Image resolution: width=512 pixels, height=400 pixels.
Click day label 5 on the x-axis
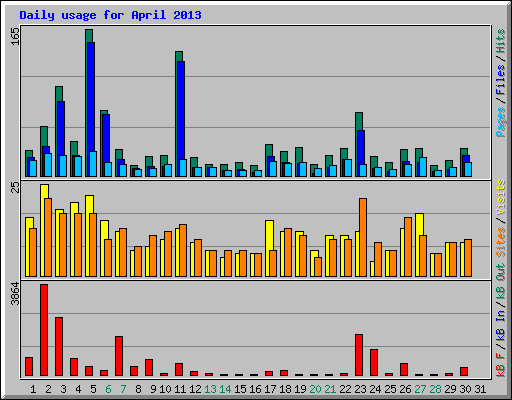[93, 389]
